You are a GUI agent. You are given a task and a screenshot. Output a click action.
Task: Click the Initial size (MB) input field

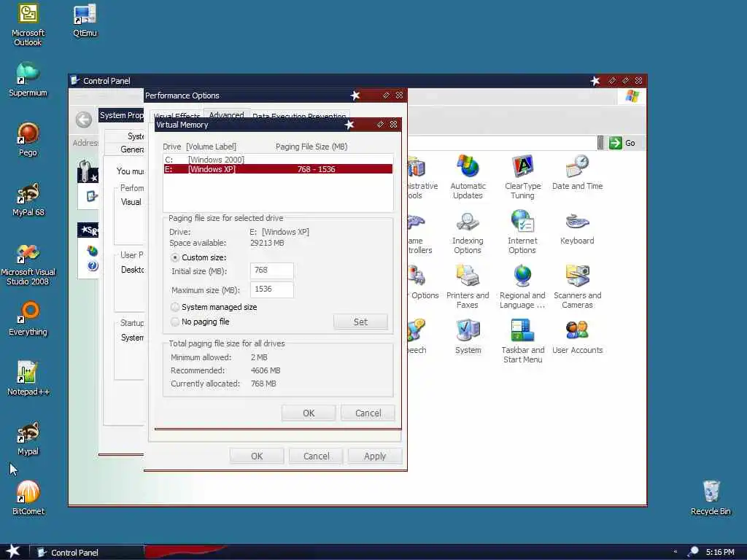pos(271,271)
